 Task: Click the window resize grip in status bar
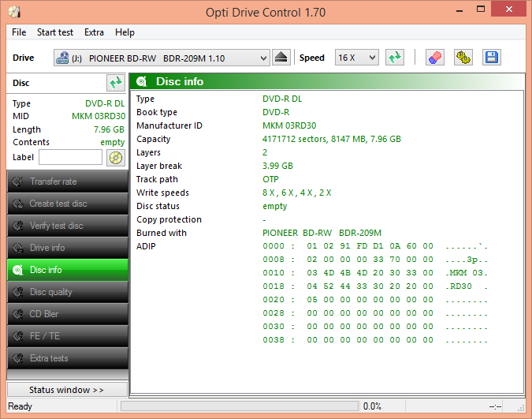click(x=521, y=408)
